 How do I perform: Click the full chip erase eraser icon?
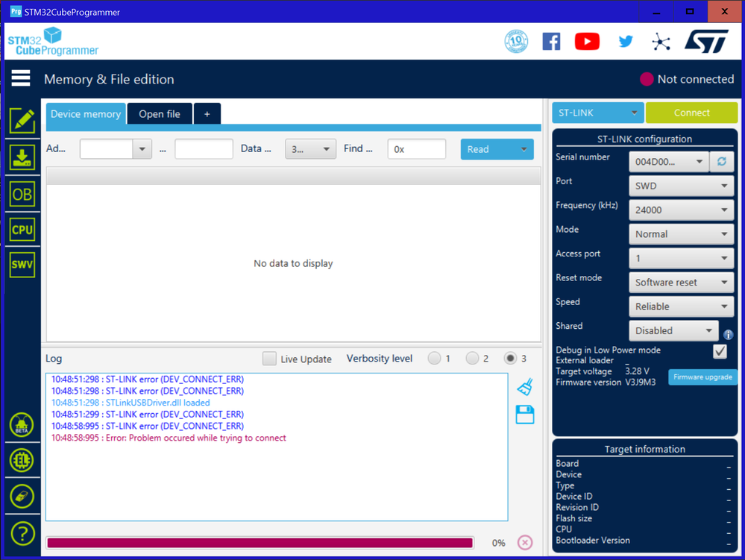[x=22, y=497]
